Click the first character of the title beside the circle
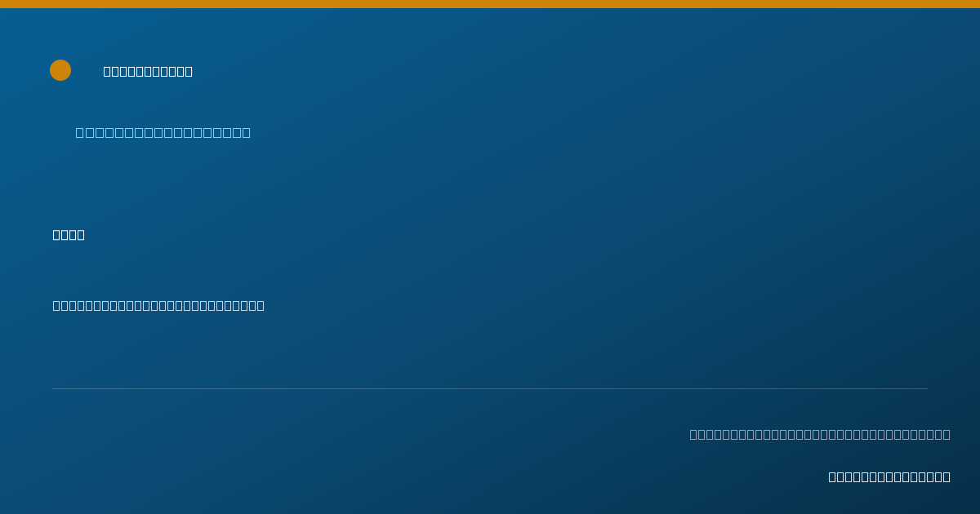980x514 pixels. pos(108,71)
